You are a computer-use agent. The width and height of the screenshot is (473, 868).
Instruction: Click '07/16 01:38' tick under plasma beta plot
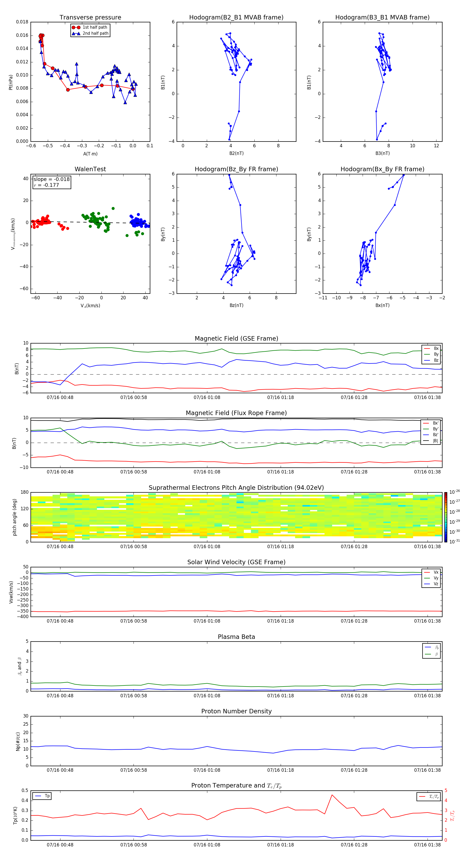[x=428, y=695]
